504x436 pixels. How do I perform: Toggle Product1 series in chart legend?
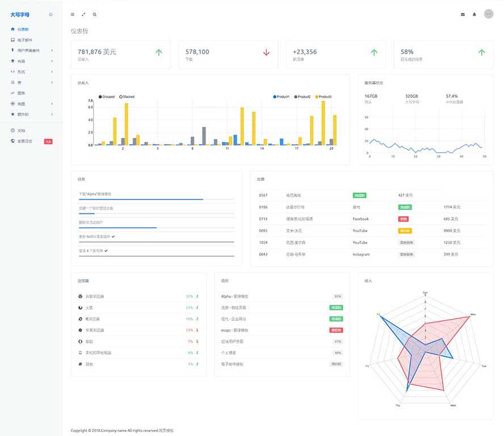[x=275, y=97]
